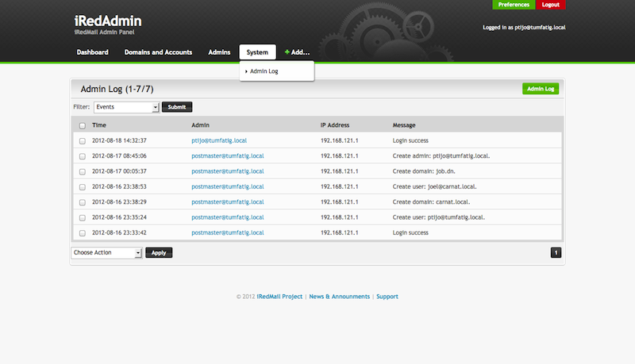Image resolution: width=635 pixels, height=364 pixels.
Task: Click the Preferences button
Action: point(514,5)
